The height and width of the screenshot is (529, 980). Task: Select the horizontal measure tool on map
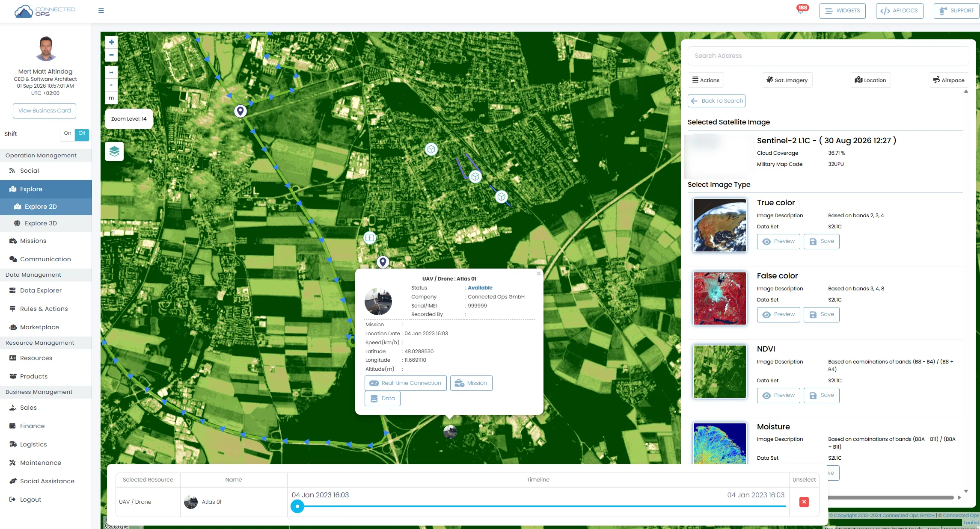coord(111,72)
